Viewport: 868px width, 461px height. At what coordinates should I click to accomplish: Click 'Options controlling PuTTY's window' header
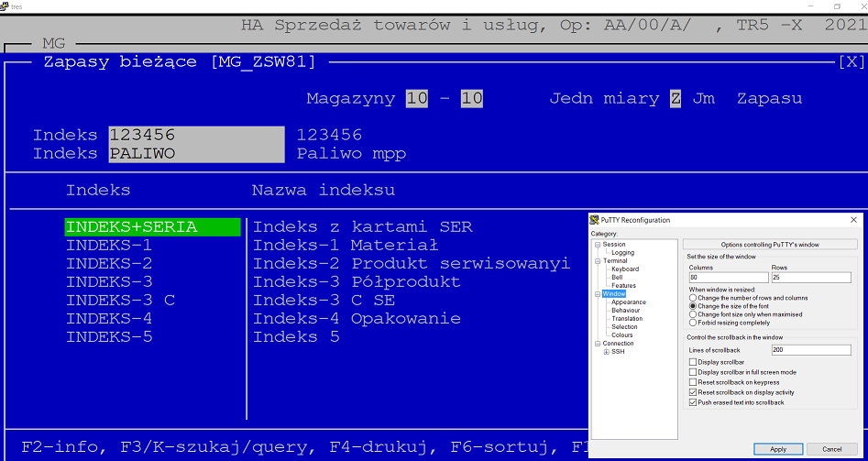point(769,244)
